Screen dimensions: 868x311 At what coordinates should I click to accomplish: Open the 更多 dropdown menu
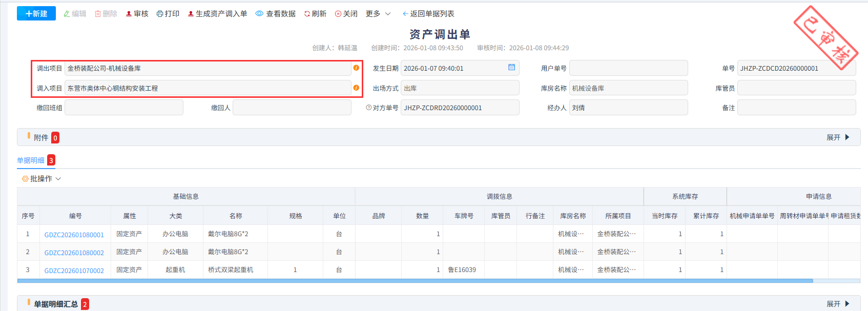pyautogui.click(x=378, y=14)
